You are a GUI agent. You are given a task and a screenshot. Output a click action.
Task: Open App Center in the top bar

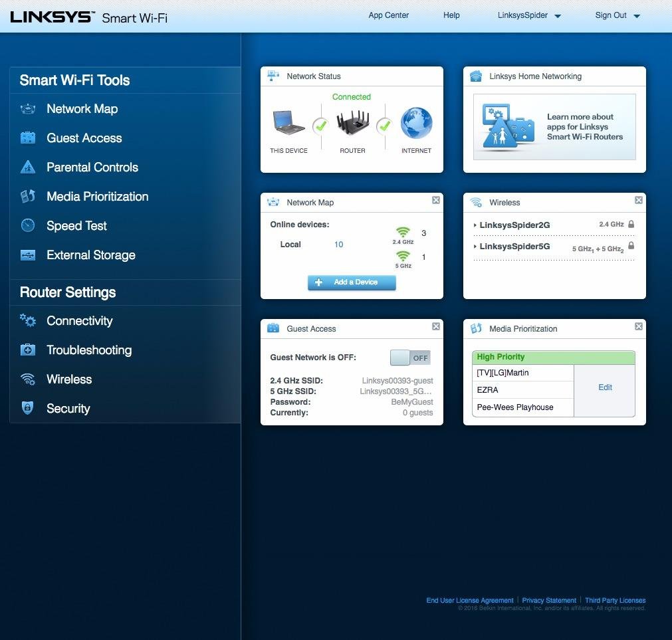(x=388, y=15)
